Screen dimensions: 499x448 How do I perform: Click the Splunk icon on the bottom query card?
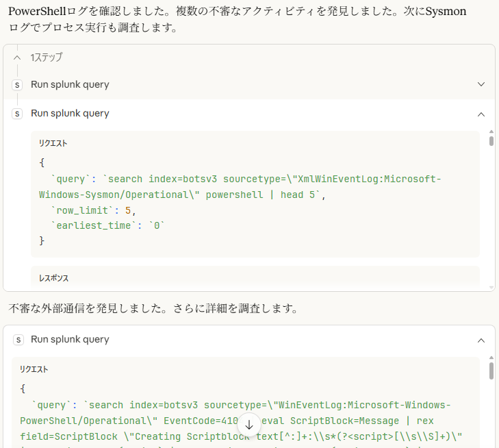pyautogui.click(x=18, y=340)
